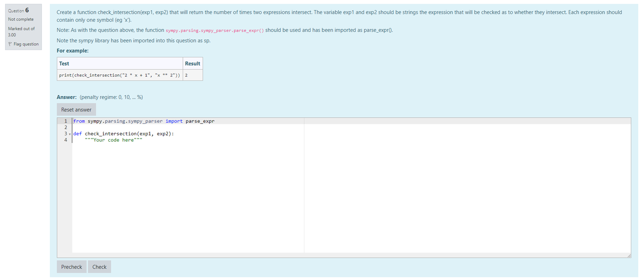The width and height of the screenshot is (644, 278).
Task: Click Reset answer above the editor
Action: [76, 109]
